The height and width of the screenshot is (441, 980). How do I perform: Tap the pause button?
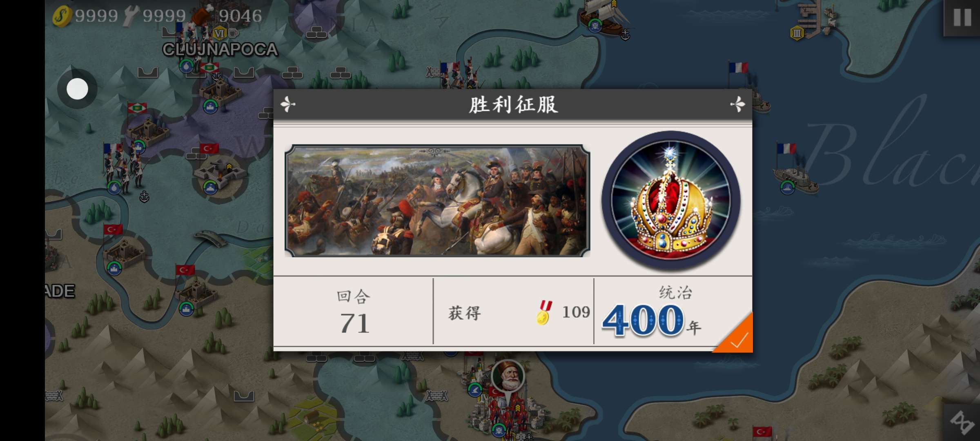(962, 17)
